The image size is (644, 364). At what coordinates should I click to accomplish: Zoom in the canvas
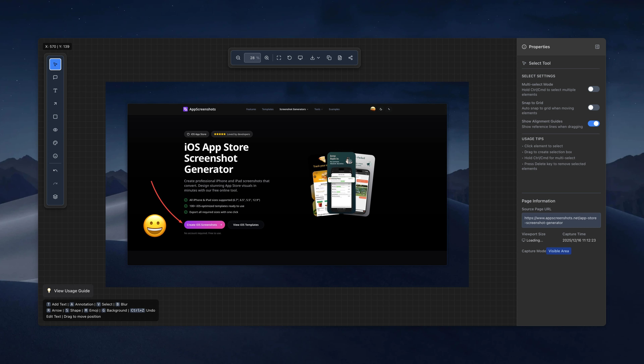coord(267,58)
